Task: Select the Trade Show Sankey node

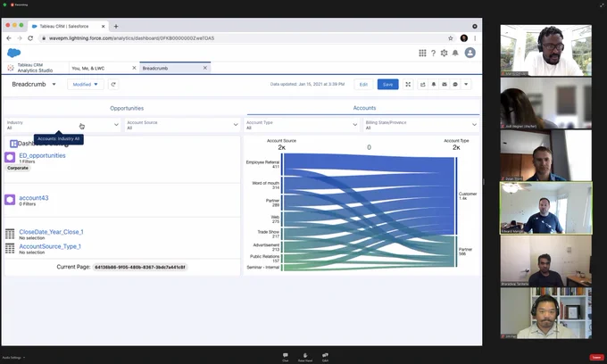Action: [x=282, y=234]
